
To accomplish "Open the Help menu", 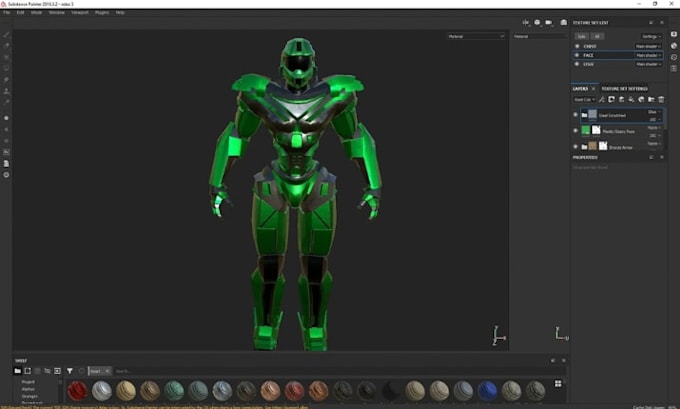I will (120, 13).
